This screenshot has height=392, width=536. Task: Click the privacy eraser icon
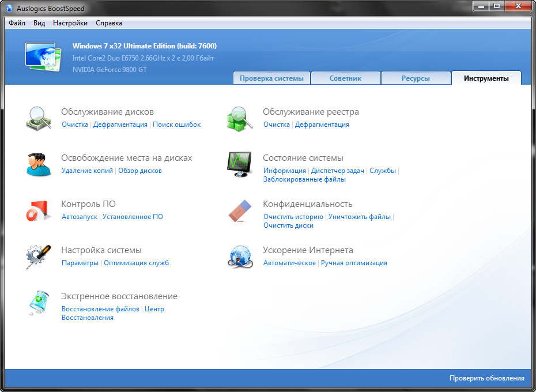(240, 211)
